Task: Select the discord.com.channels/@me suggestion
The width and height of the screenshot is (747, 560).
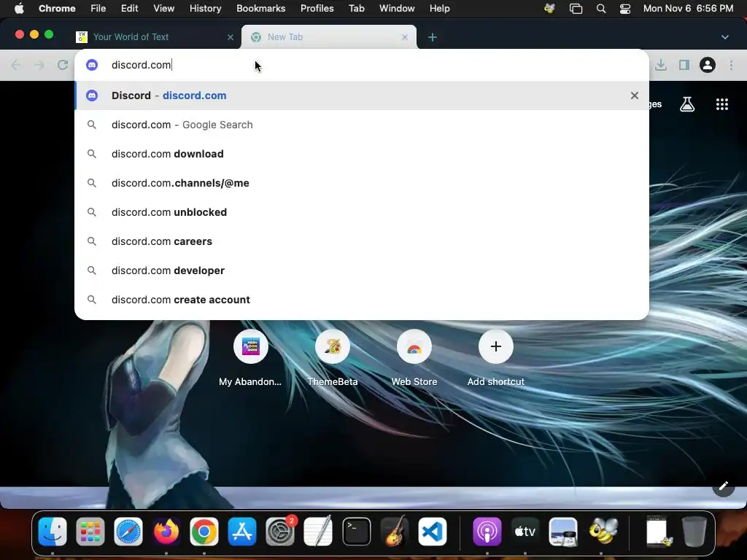Action: pyautogui.click(x=362, y=183)
